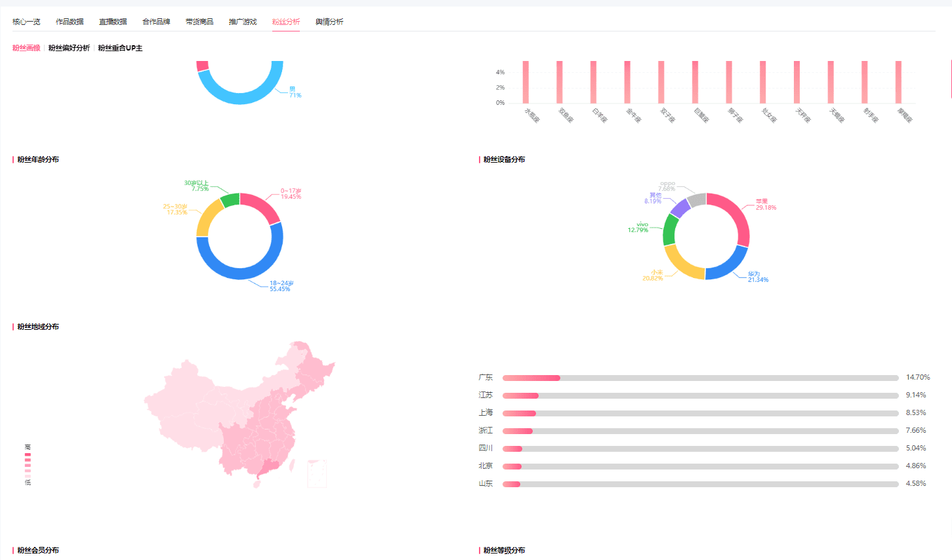Click the 广东 region progress bar
The image size is (952, 560).
click(x=701, y=378)
